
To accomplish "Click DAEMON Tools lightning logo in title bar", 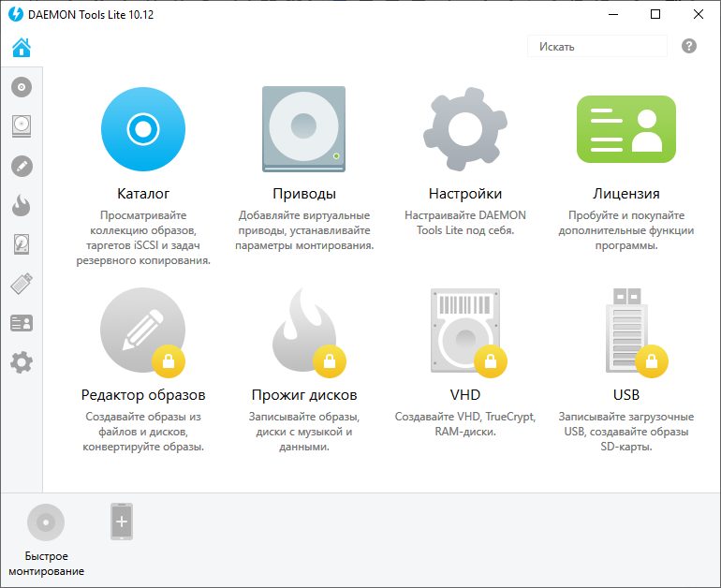I will [x=16, y=14].
